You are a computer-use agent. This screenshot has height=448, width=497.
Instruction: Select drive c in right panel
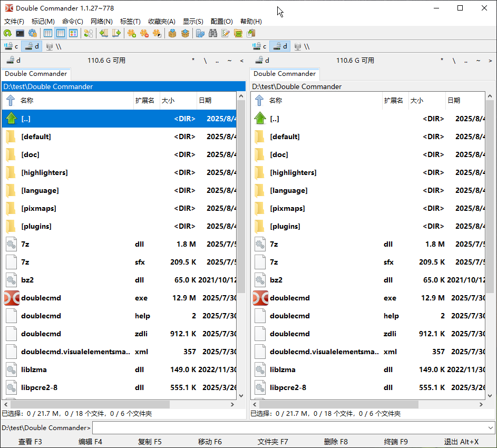click(260, 46)
